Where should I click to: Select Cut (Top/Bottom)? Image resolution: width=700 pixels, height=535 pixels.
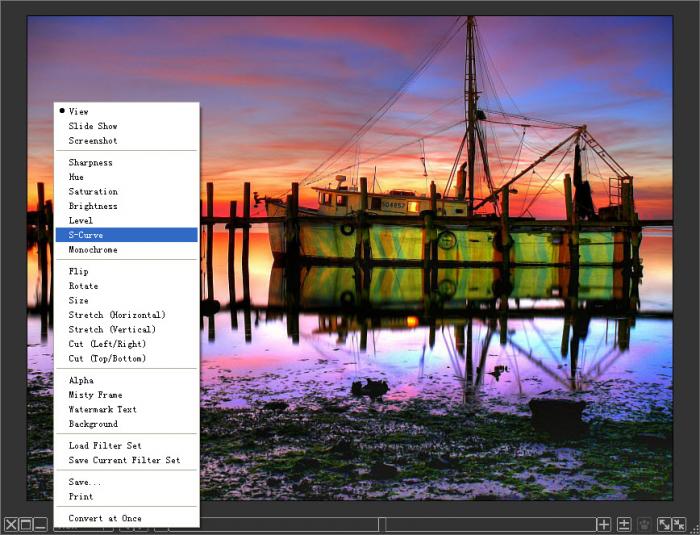click(x=126, y=359)
